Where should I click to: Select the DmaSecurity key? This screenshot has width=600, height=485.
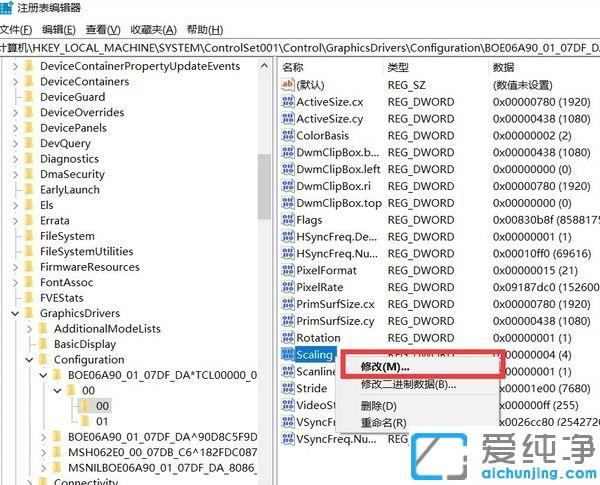tap(72, 174)
